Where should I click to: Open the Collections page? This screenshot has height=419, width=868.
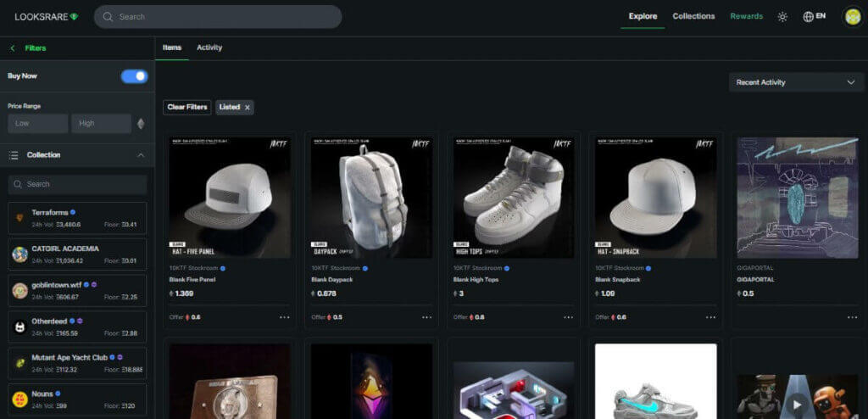point(693,17)
